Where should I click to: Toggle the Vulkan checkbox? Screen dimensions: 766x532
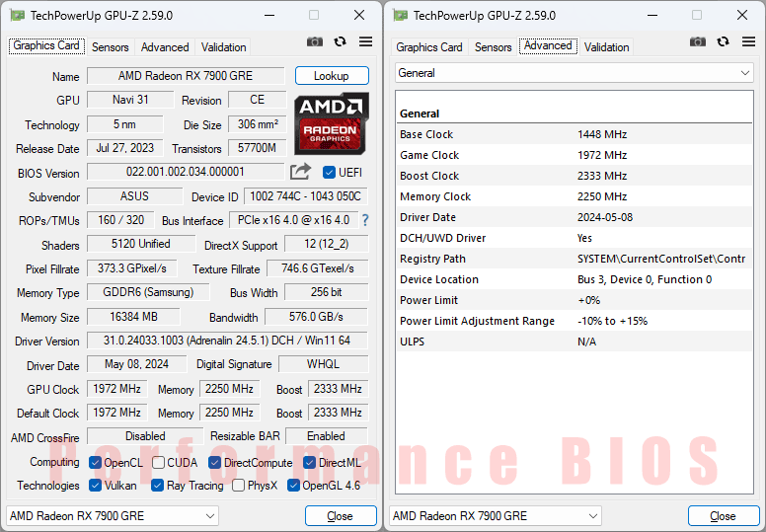(x=96, y=486)
